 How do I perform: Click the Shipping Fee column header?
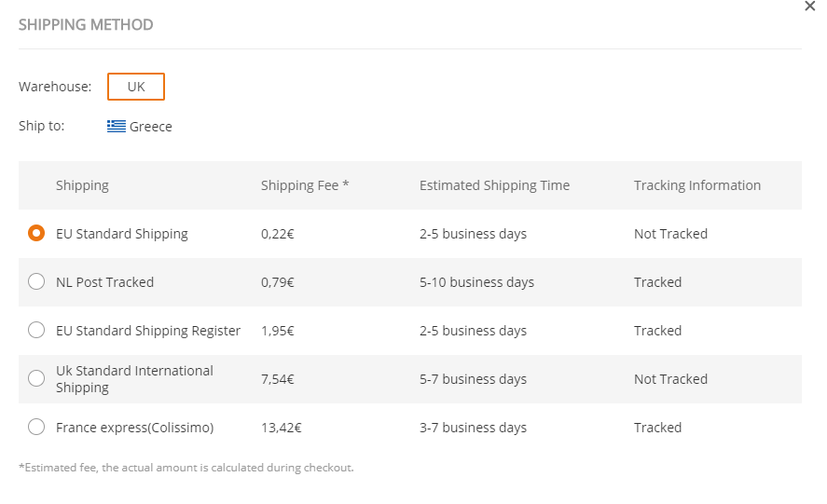pos(305,185)
